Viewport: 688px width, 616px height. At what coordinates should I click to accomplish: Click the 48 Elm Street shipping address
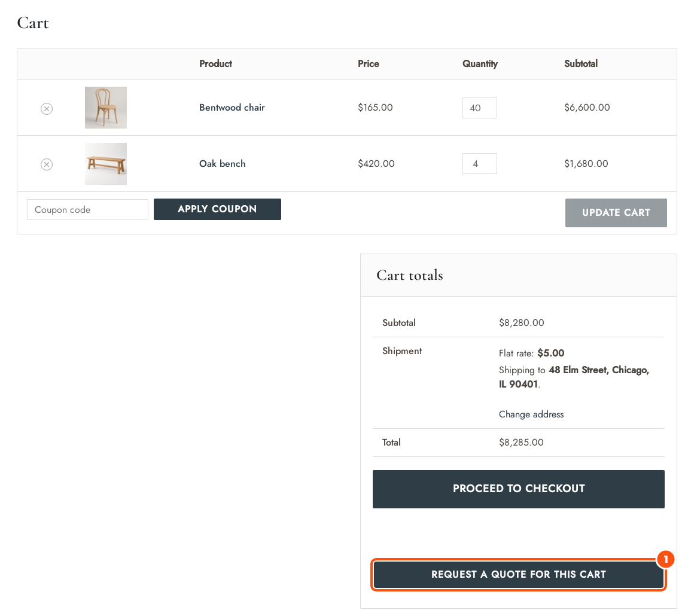(574, 377)
